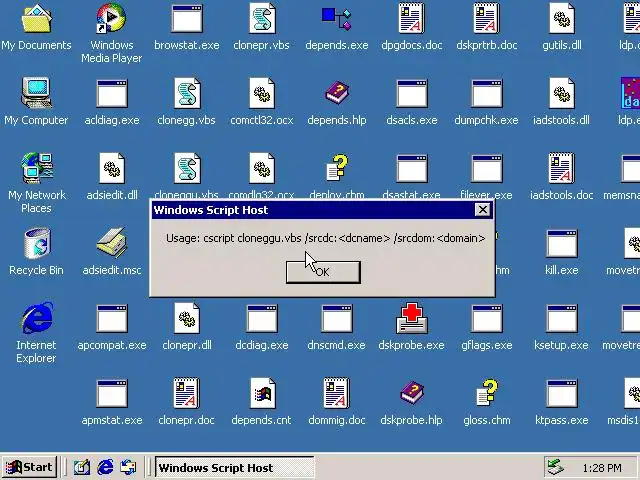Select the depends.exe icon
This screenshot has width=640, height=480.
[x=337, y=19]
